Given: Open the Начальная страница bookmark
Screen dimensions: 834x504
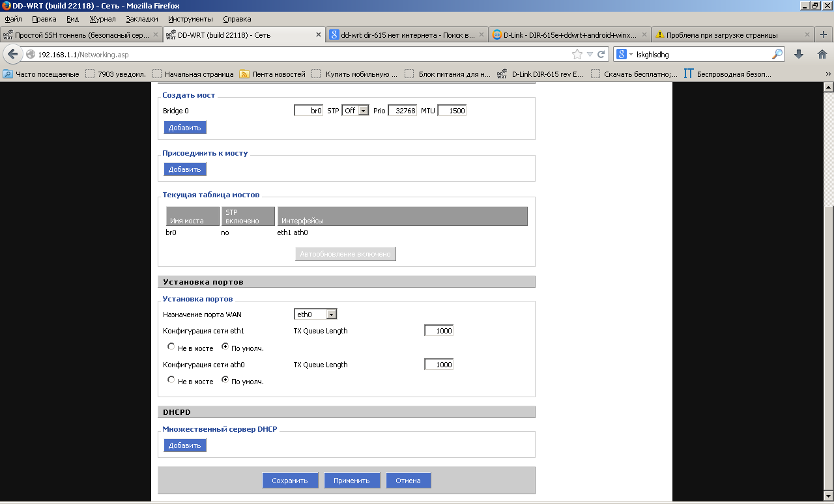Looking at the screenshot, I should tap(193, 74).
